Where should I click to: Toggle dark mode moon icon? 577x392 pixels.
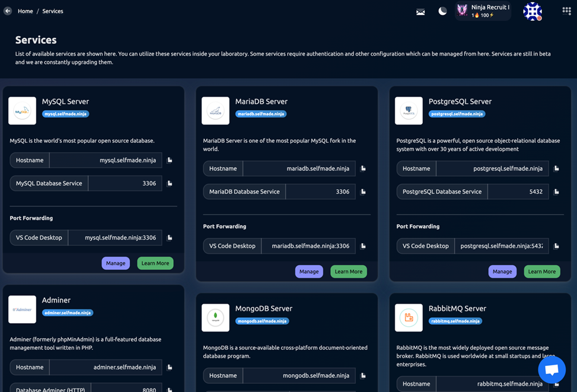coord(442,11)
